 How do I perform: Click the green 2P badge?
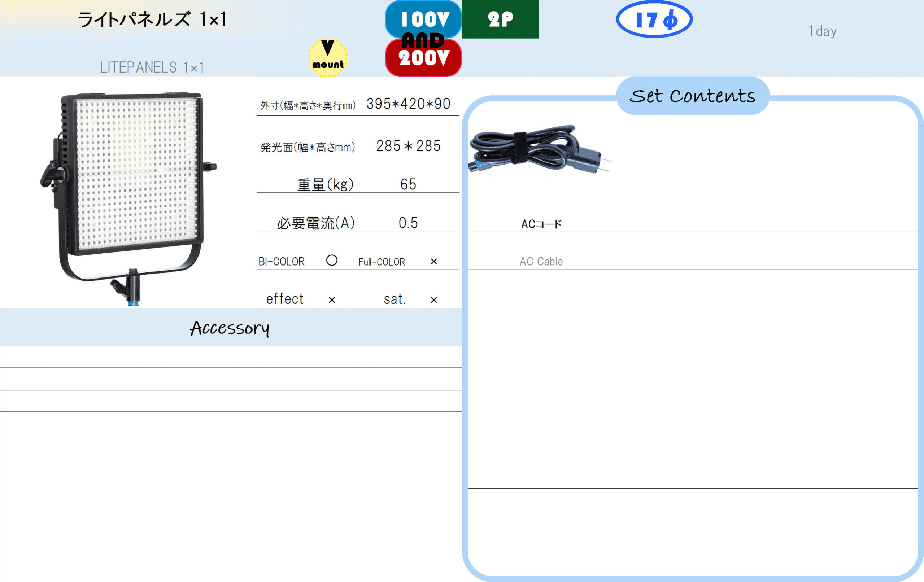(500, 19)
